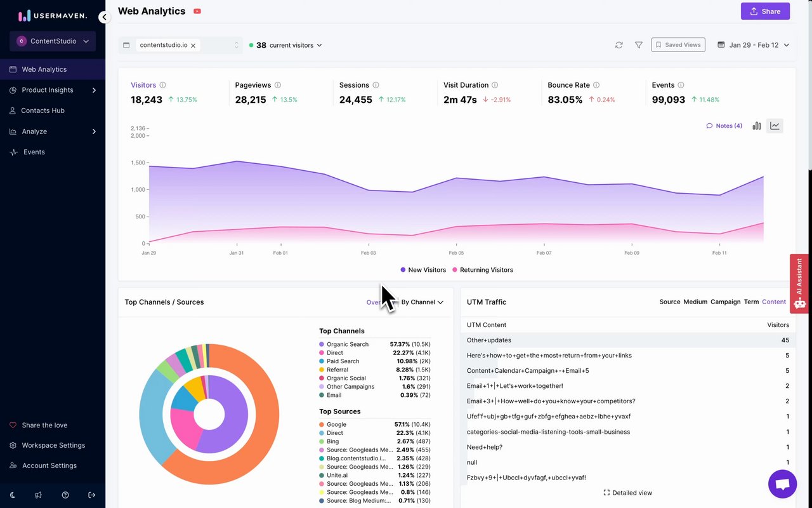The image size is (812, 508).
Task: Select the Source tab in UTM Traffic
Action: (x=670, y=302)
